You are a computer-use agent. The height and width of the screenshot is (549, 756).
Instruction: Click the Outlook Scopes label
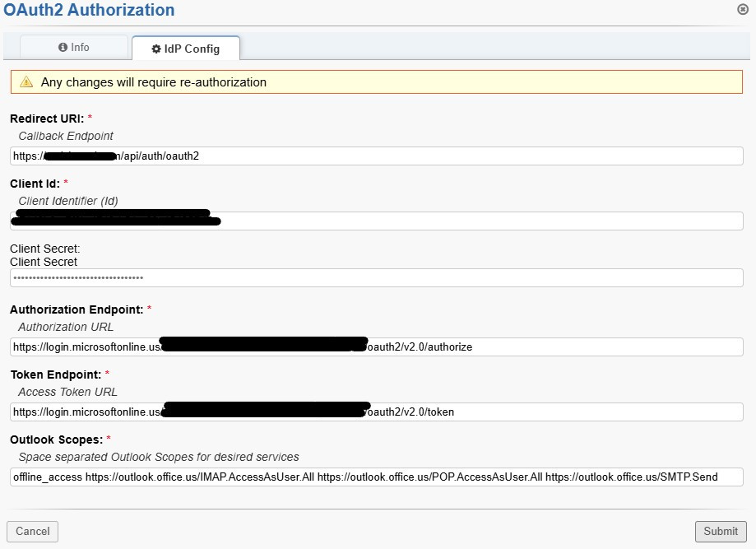coord(56,440)
